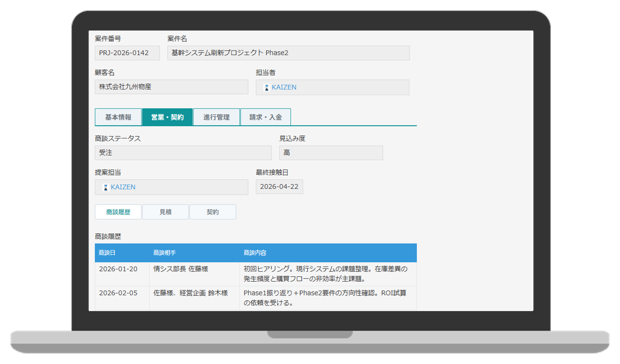620x364 pixels.
Task: Open the 契約 sub-tab
Action: 213,212
